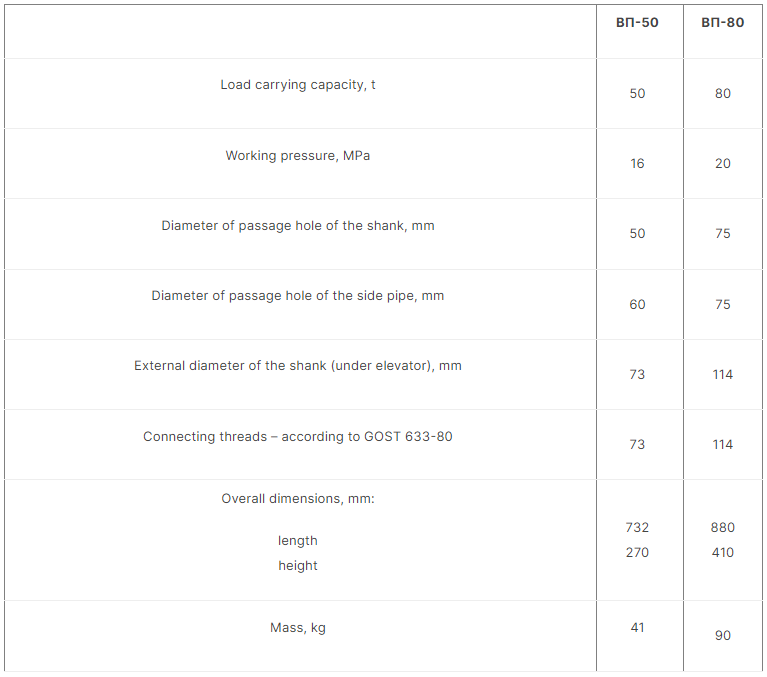Click the "Connecting threads – according to GOST 633-80" text
767x677 pixels.
[x=298, y=437]
